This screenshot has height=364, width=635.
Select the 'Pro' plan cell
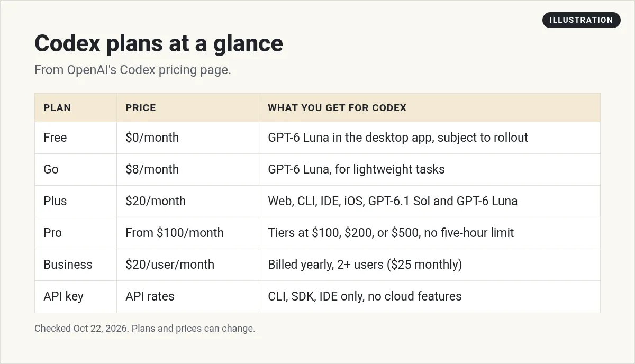(76, 233)
